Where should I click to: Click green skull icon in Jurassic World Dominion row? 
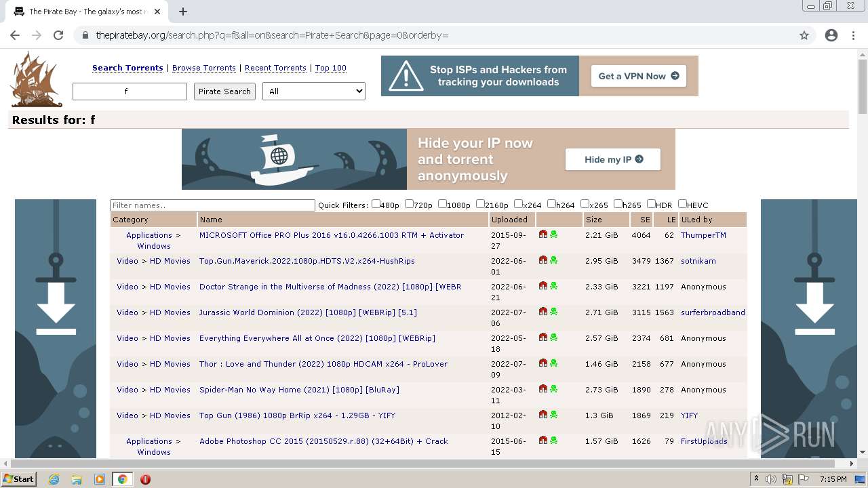(x=554, y=312)
